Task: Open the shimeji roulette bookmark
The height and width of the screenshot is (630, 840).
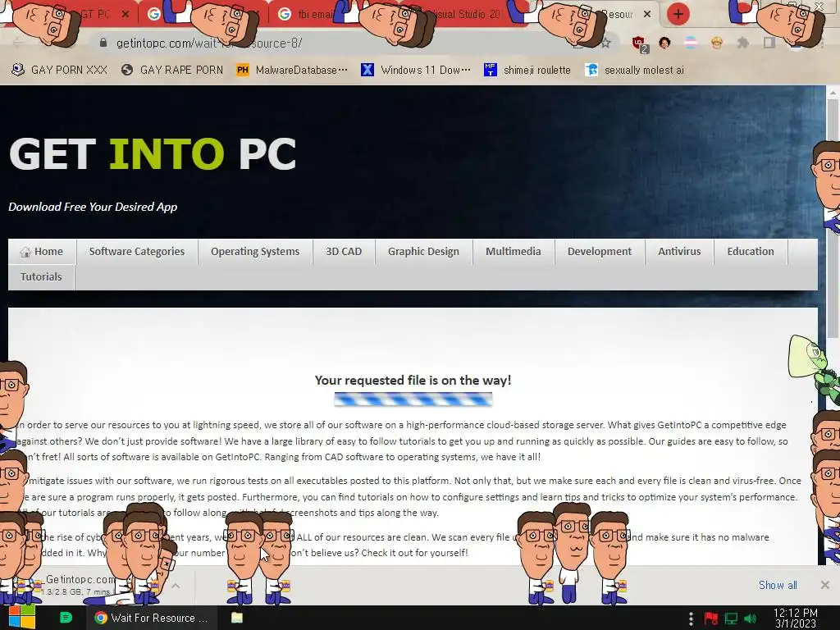Action: 527,70
